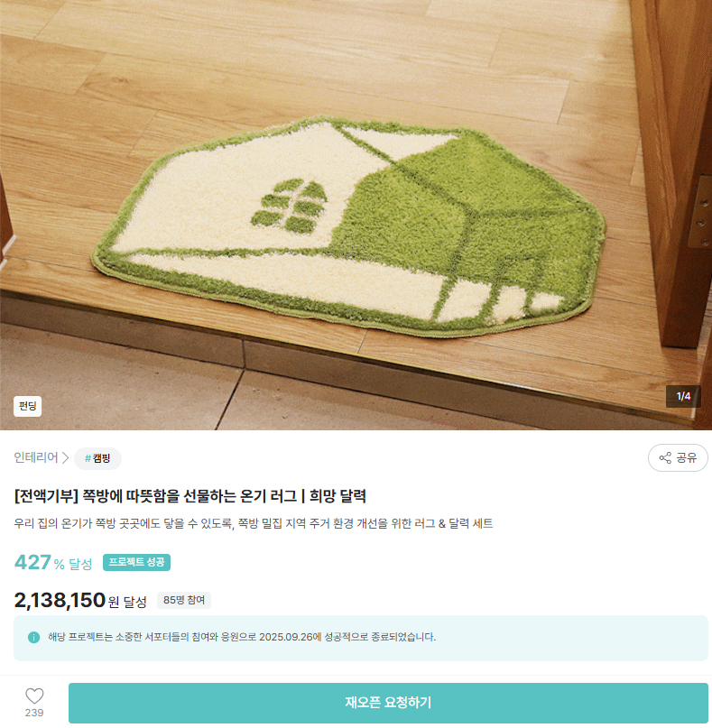Open the 인테리어 category link
This screenshot has height=728, width=712.
(36, 457)
